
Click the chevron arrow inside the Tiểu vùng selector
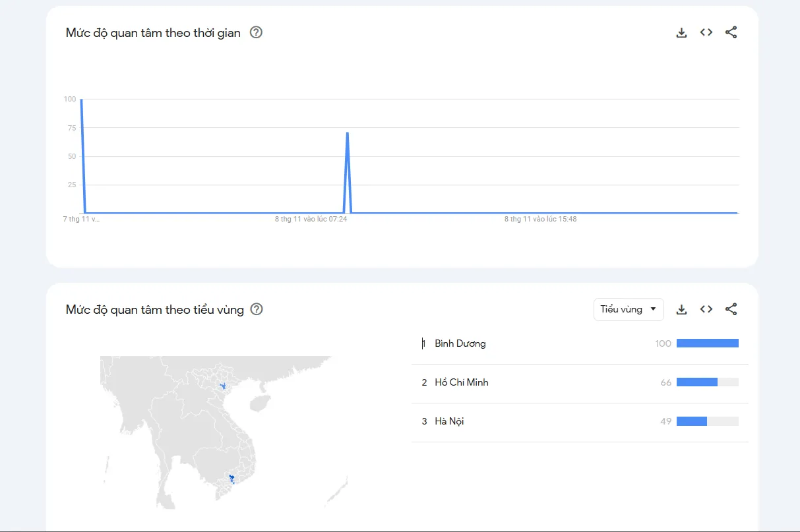click(652, 309)
